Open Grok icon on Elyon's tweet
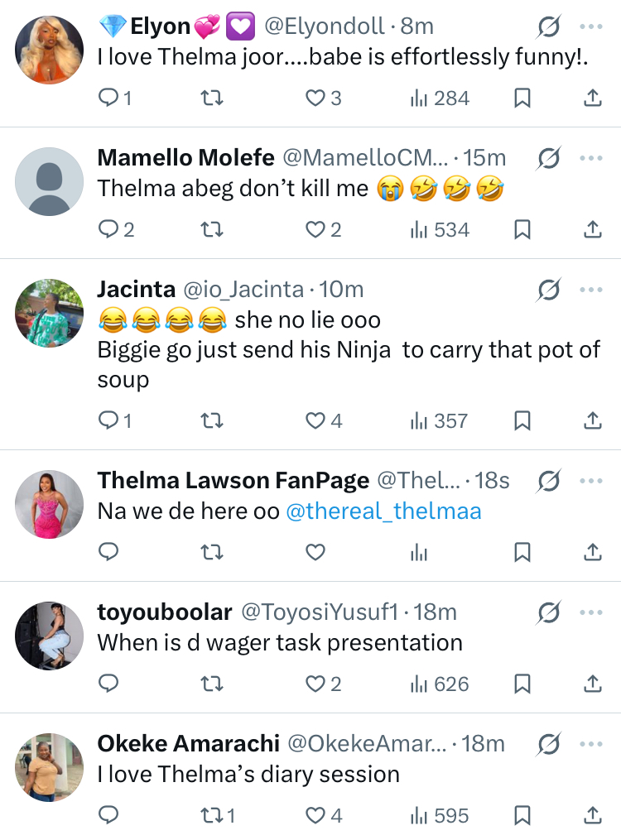Image resolution: width=621 pixels, height=840 pixels. click(548, 27)
